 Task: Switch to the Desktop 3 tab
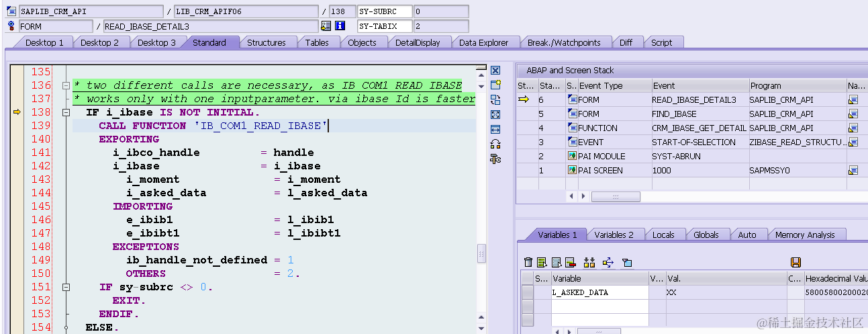coord(157,42)
